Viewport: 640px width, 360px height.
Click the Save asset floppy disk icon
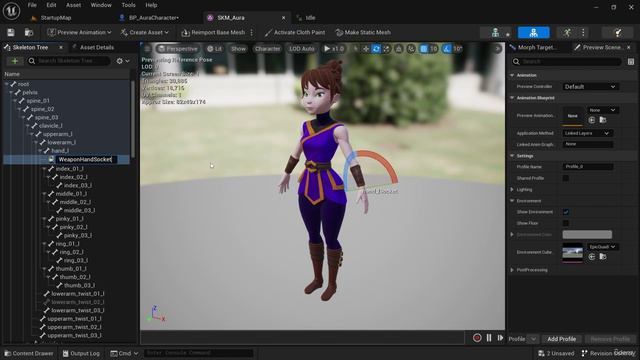pyautogui.click(x=11, y=32)
